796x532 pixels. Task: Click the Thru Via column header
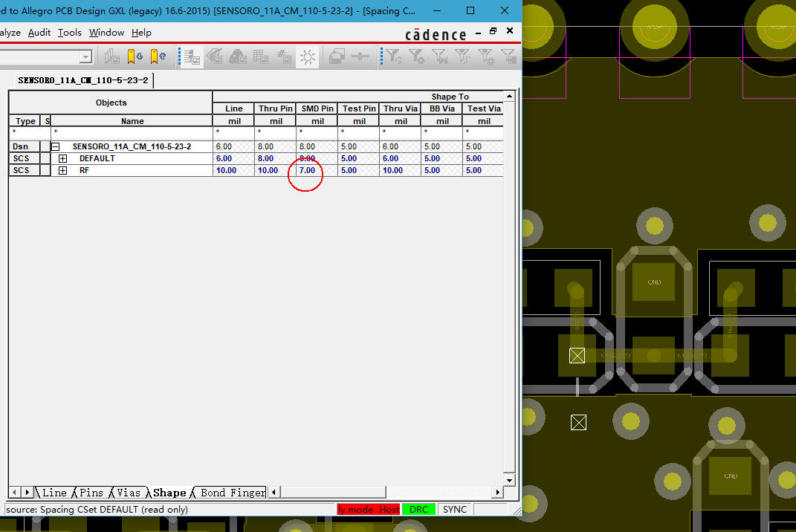point(401,108)
